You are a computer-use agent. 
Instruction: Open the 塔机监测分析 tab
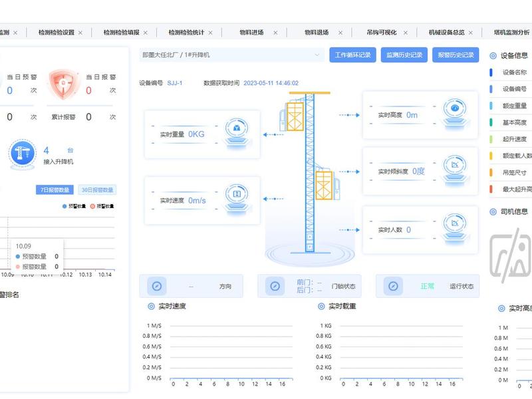coord(511,33)
